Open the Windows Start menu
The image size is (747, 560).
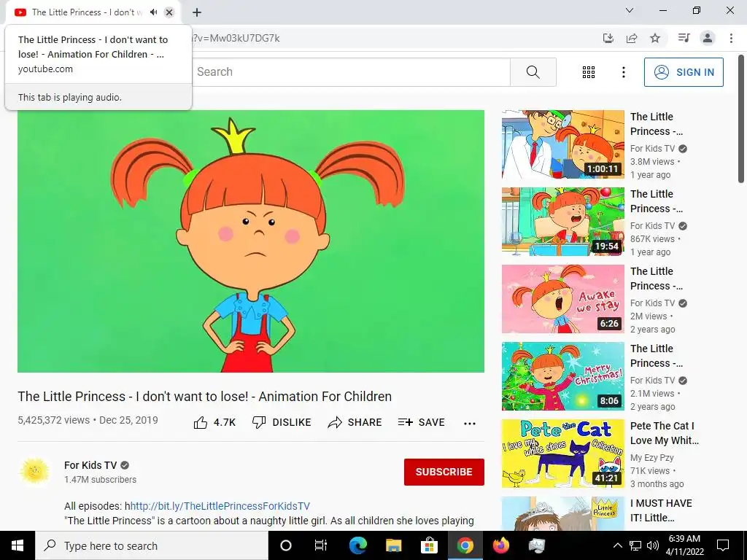18,545
